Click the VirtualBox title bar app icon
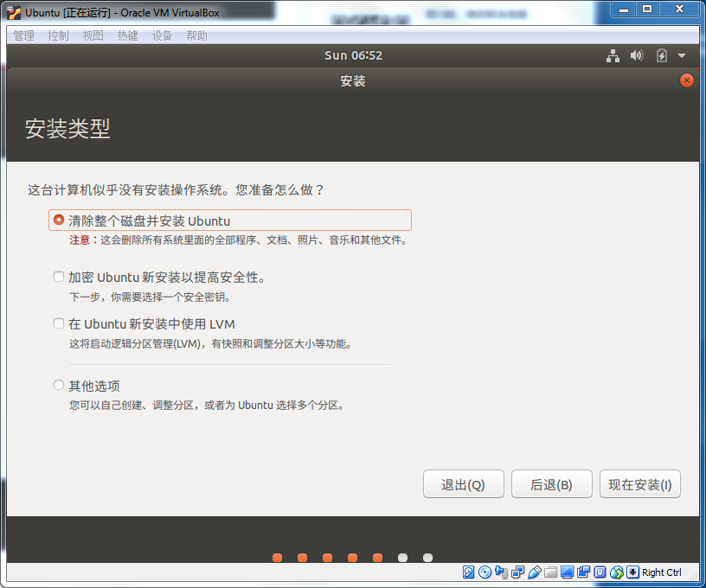706x588 pixels. click(x=14, y=13)
